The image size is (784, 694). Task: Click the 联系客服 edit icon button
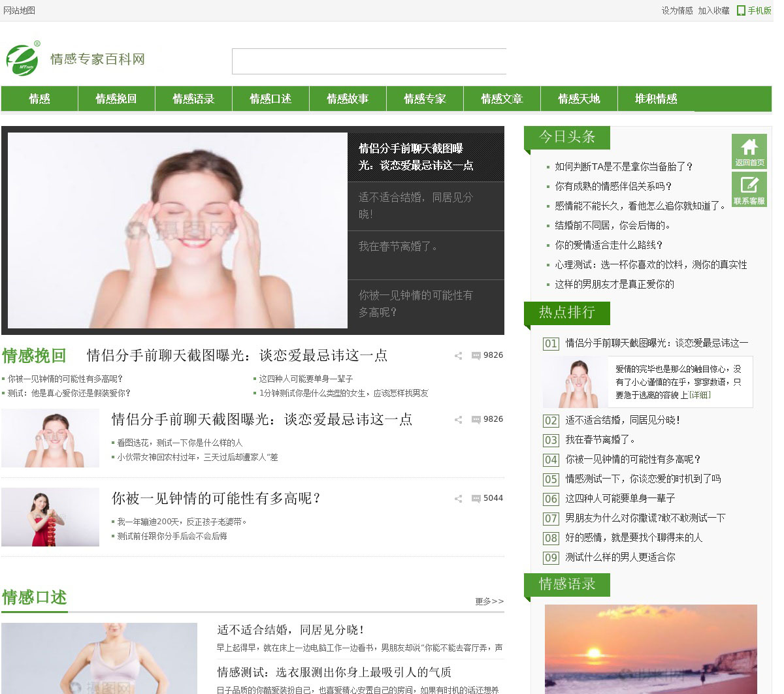[749, 190]
